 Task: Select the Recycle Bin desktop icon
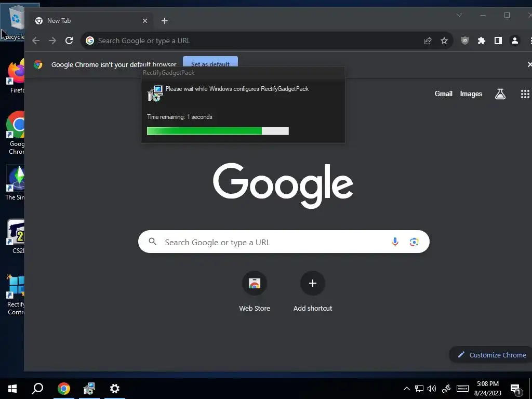tap(12, 22)
